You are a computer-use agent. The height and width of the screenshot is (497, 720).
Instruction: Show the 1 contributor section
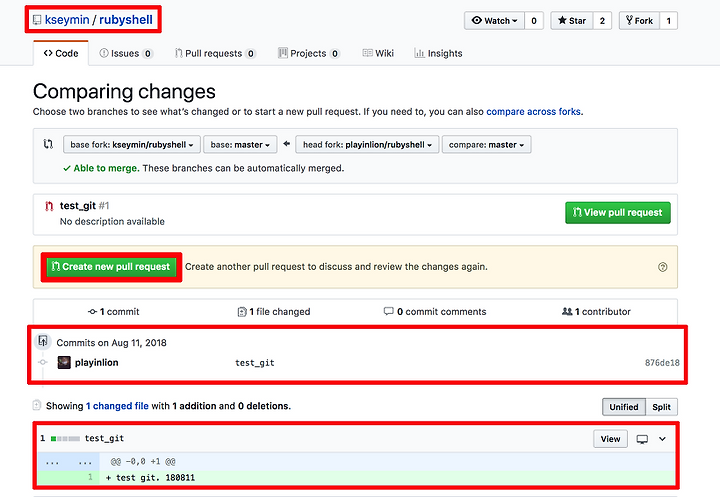596,312
